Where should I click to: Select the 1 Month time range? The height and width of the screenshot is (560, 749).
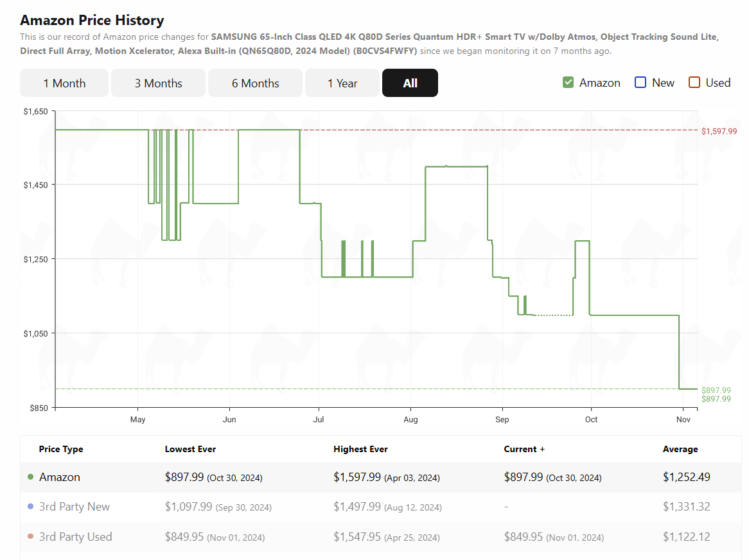[64, 83]
